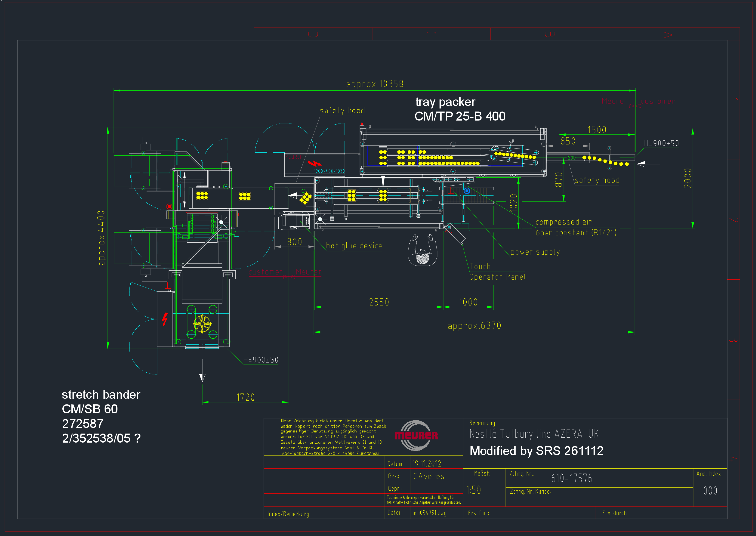Click the red circle marker on stretch bander
The image size is (756, 536).
click(169, 207)
